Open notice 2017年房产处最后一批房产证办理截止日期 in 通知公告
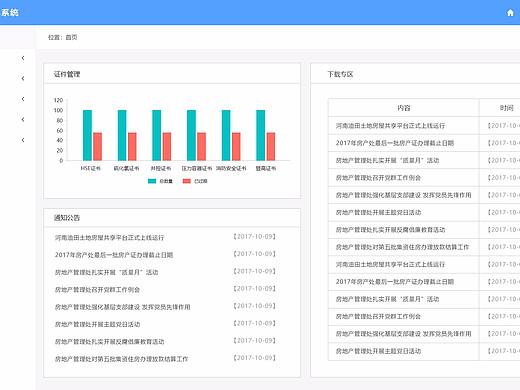The image size is (520, 390). [114, 255]
